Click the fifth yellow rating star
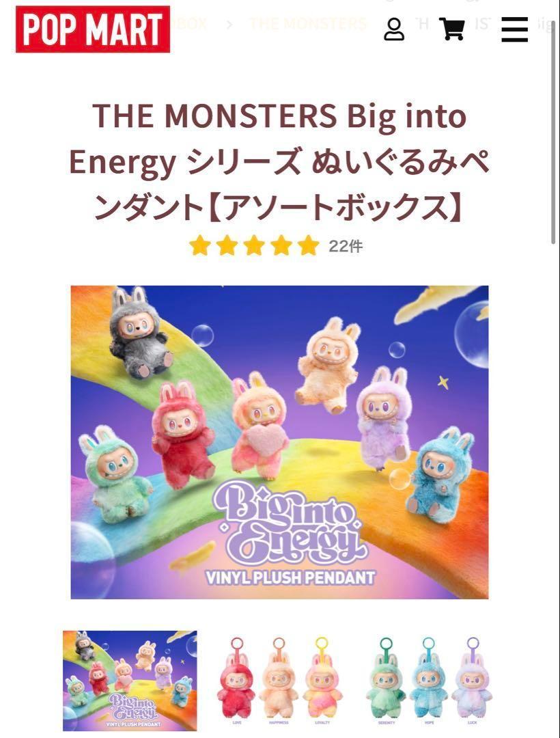 point(309,246)
